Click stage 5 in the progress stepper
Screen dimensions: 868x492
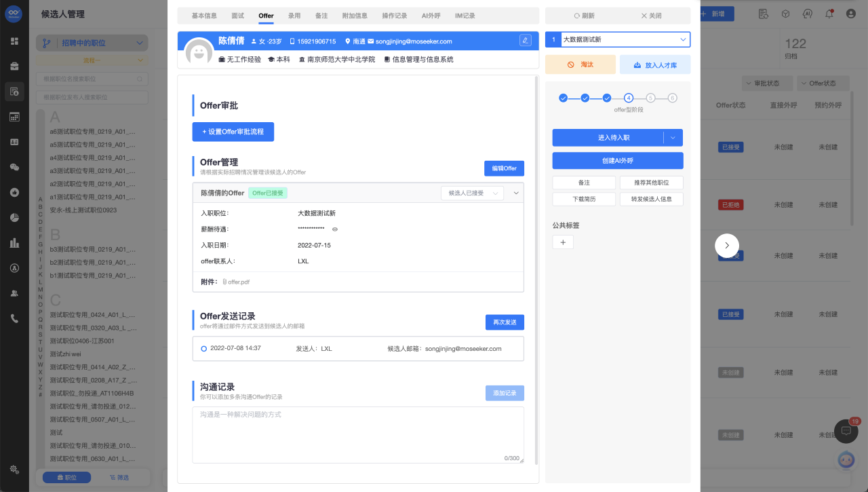[x=650, y=98]
